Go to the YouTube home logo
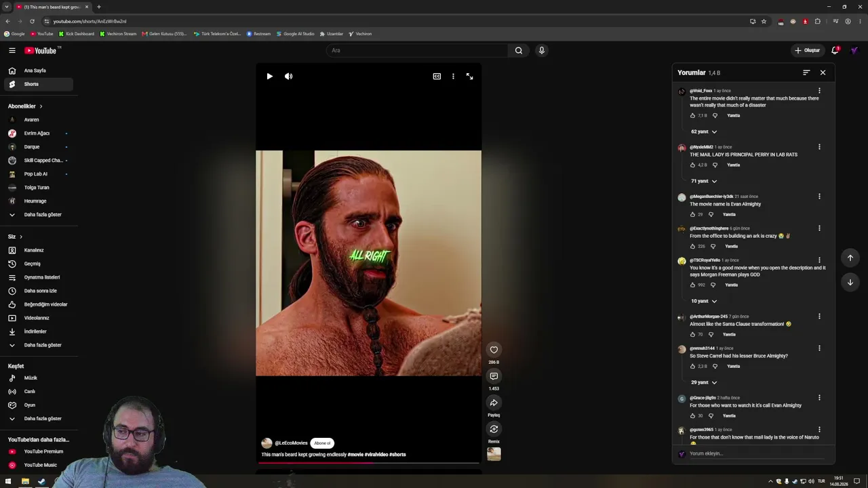 [x=42, y=50]
